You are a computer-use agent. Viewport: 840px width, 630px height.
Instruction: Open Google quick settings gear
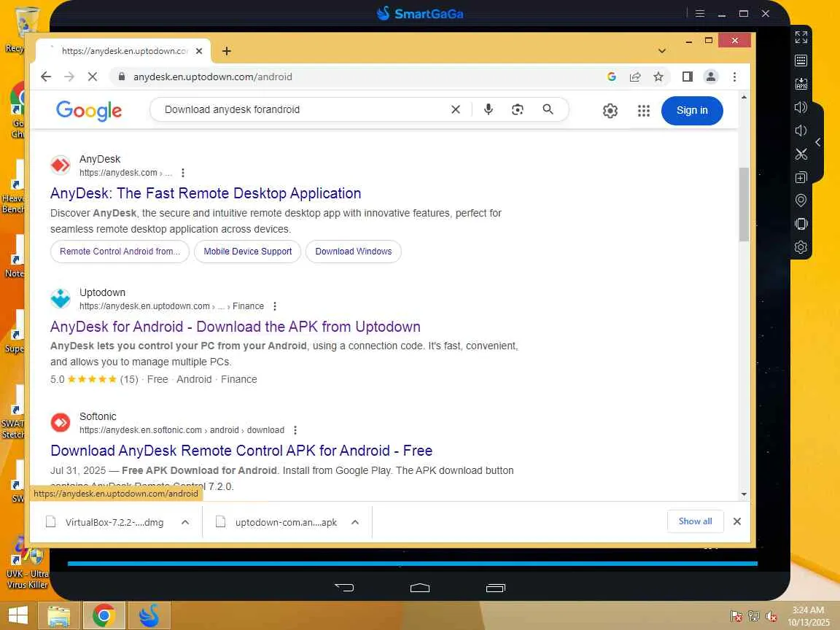coord(610,110)
